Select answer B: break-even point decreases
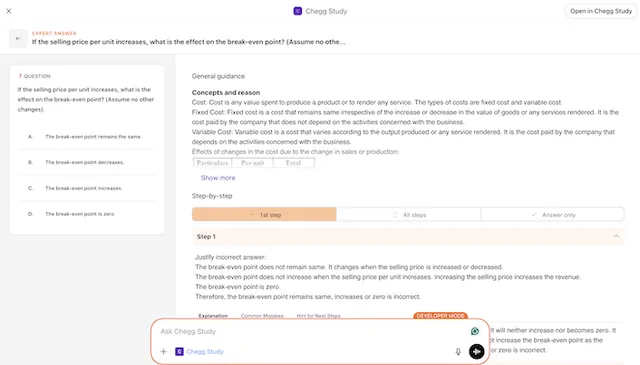The image size is (640, 365). [87, 162]
